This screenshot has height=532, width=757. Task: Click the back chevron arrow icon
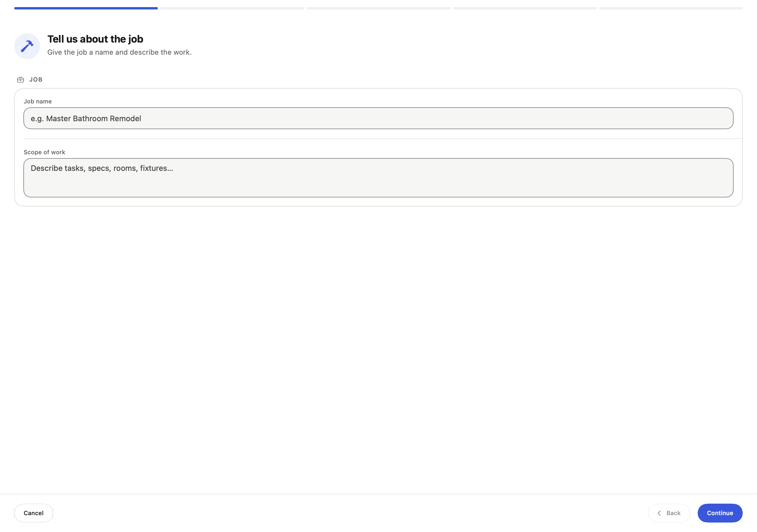659,513
